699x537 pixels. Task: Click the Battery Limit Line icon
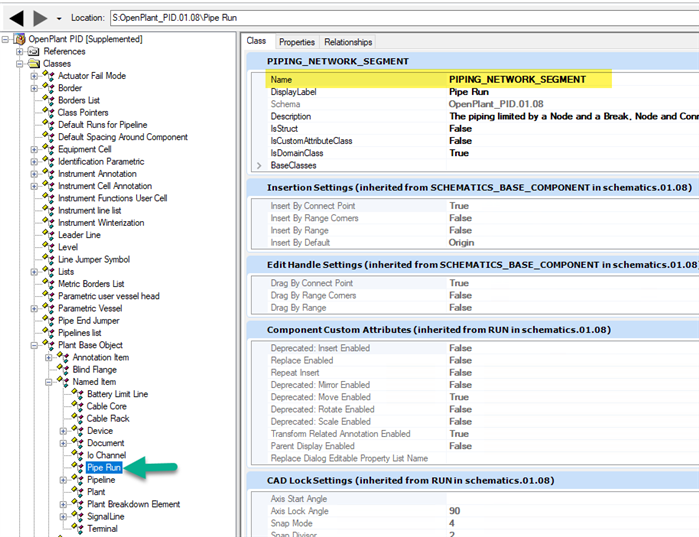click(x=78, y=394)
